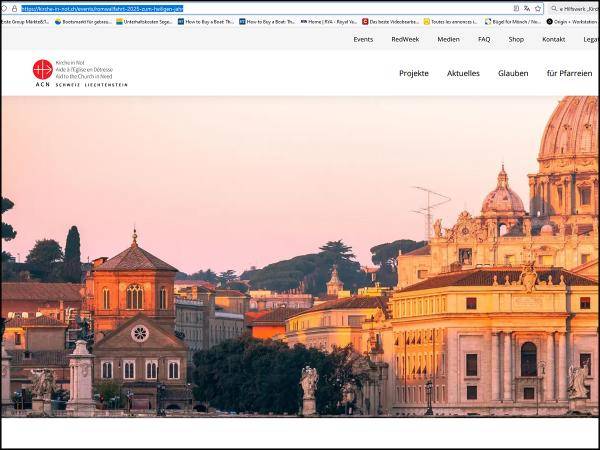Open FAQ in the top navigation
Viewport: 600px width, 450px height.
tap(484, 39)
